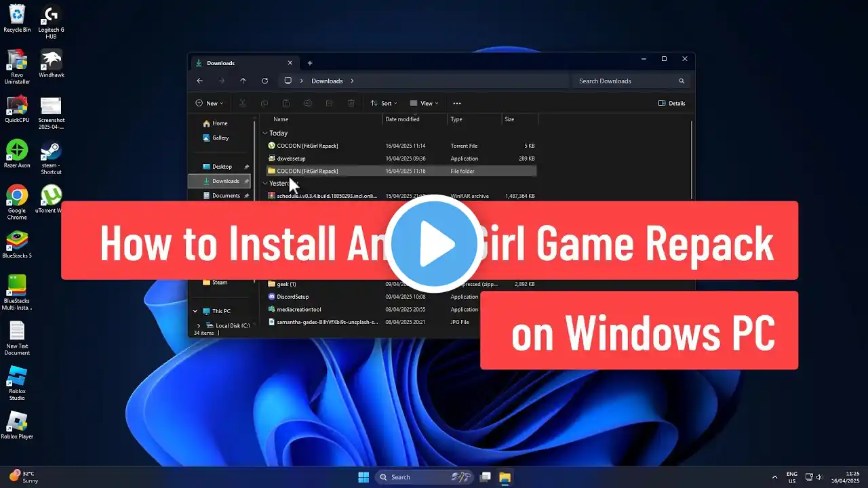Open Gallery in navigation pane
The height and width of the screenshot is (488, 868).
(220, 138)
